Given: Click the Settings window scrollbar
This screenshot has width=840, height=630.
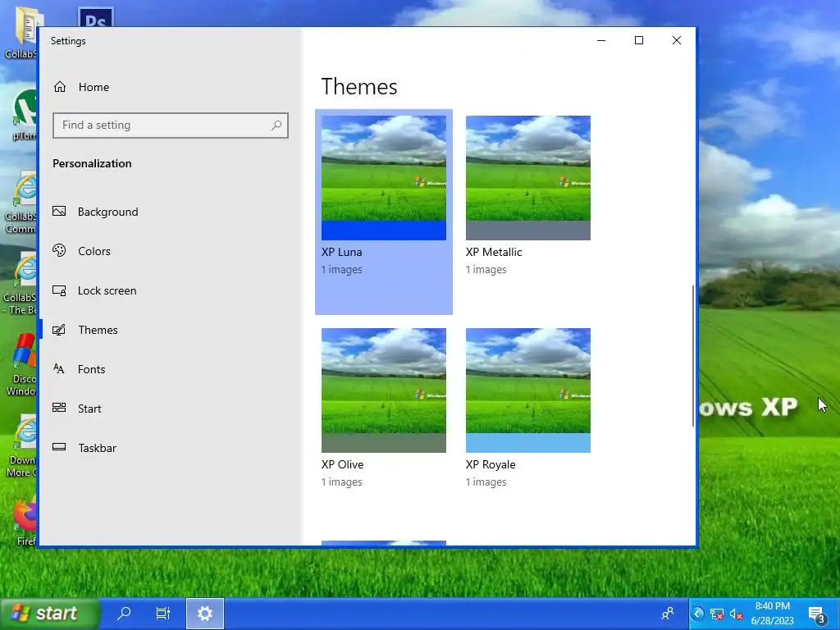Looking at the screenshot, I should (693, 356).
